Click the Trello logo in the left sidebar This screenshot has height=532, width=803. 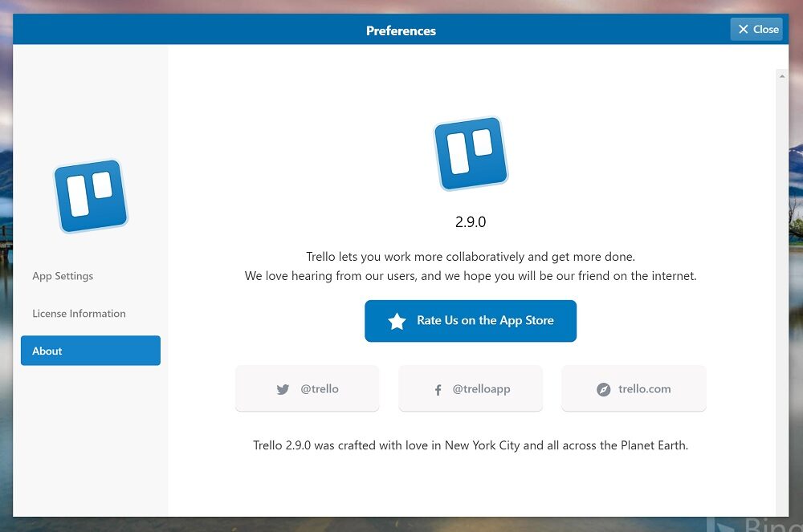pos(90,195)
